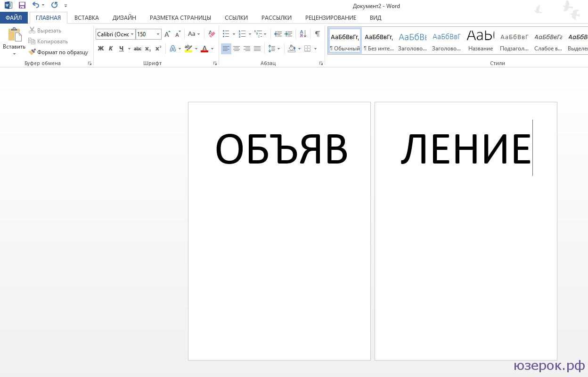Open the highlight color dropdown arrow
Image resolution: width=588 pixels, height=377 pixels.
click(196, 49)
